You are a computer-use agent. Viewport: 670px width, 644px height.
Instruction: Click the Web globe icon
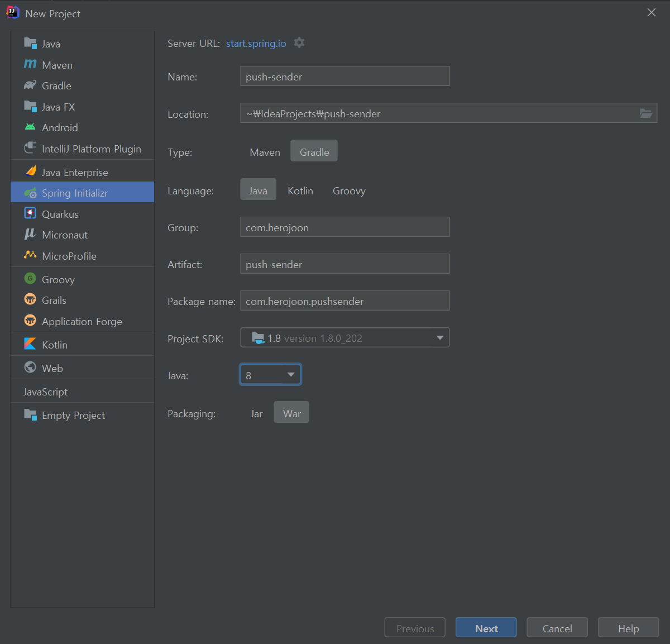pos(30,367)
